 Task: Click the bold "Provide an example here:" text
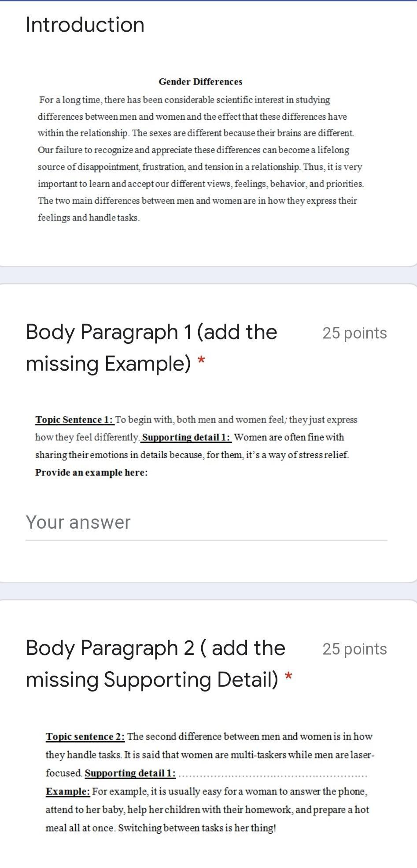[92, 472]
